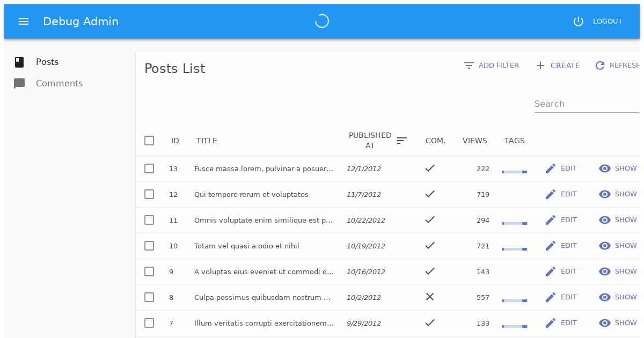Click the pencil edit icon for post 13
644x338 pixels.
point(550,168)
